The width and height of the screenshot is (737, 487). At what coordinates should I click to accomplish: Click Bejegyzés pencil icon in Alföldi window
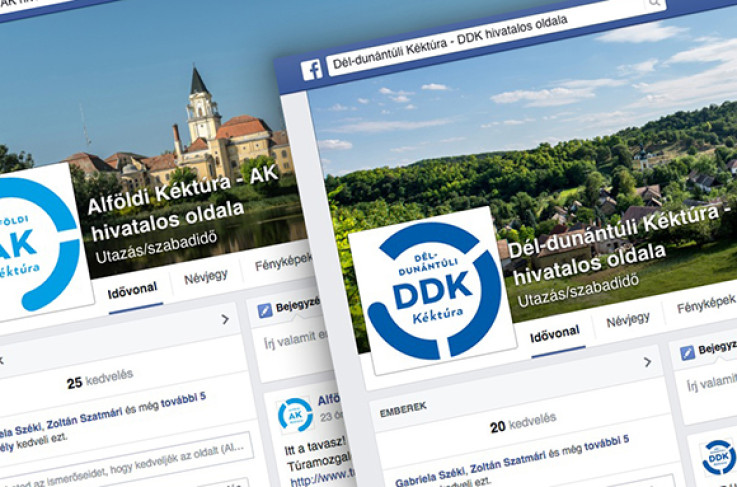click(x=265, y=311)
